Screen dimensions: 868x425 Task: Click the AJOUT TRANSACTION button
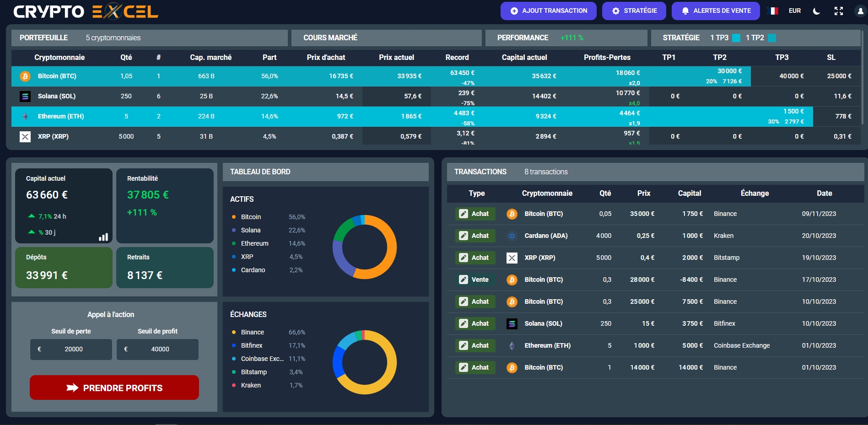pos(548,11)
